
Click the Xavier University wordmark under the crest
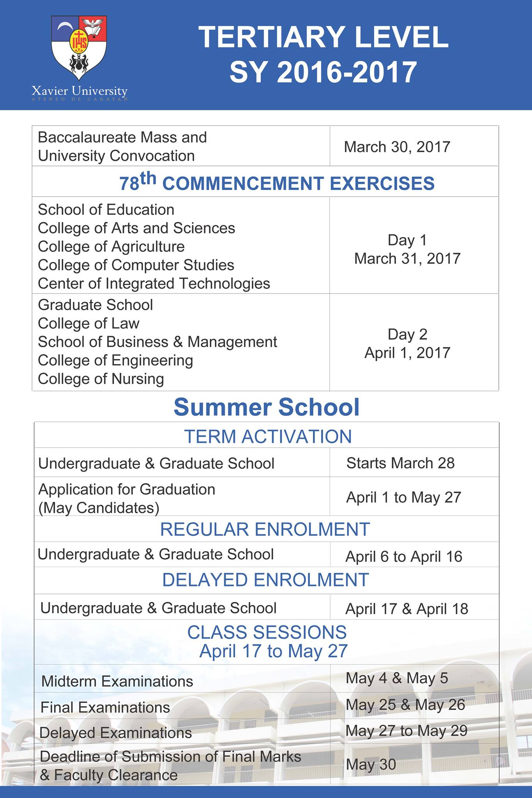click(80, 92)
